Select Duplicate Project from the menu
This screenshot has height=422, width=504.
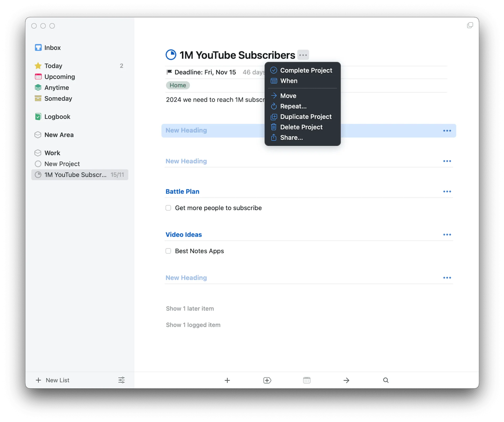(306, 117)
